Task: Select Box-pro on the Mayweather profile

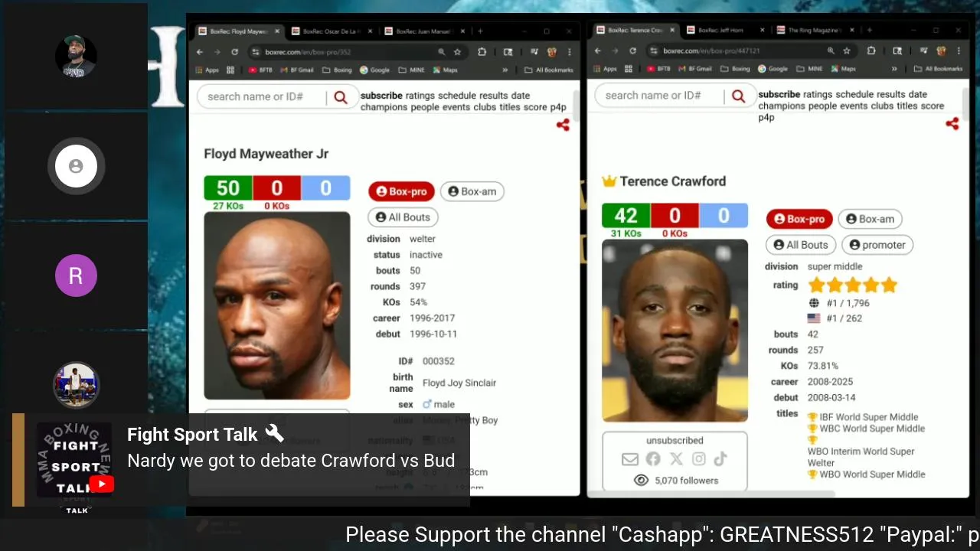Action: (x=401, y=191)
